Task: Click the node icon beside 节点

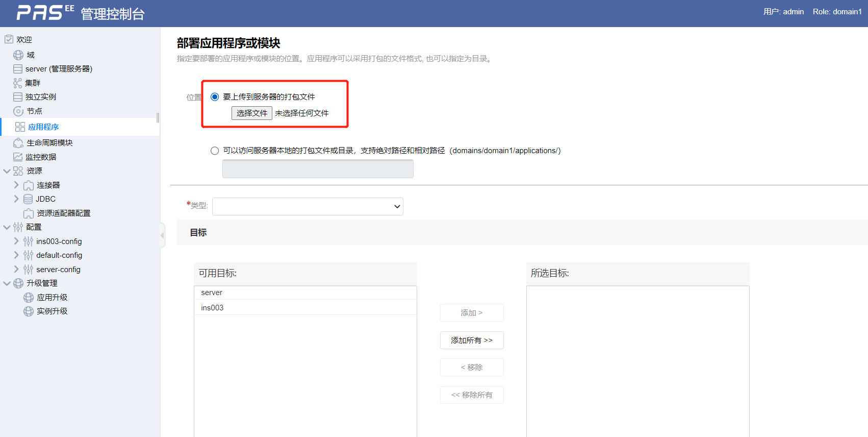Action: tap(18, 111)
